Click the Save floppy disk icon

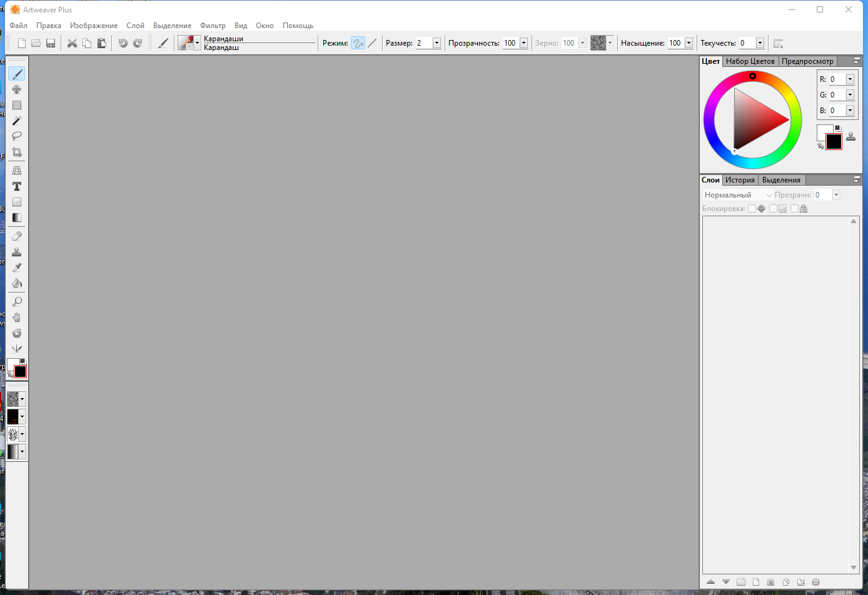click(x=51, y=43)
